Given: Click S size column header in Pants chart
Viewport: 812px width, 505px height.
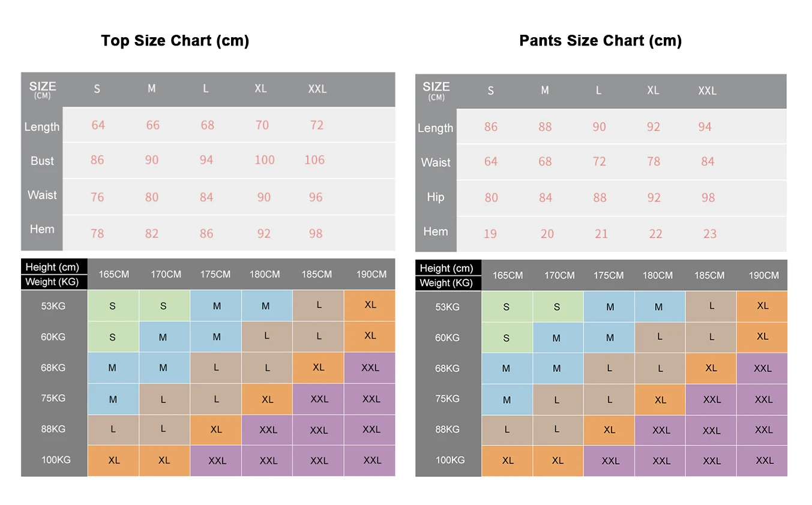Looking at the screenshot, I should click(x=490, y=91).
